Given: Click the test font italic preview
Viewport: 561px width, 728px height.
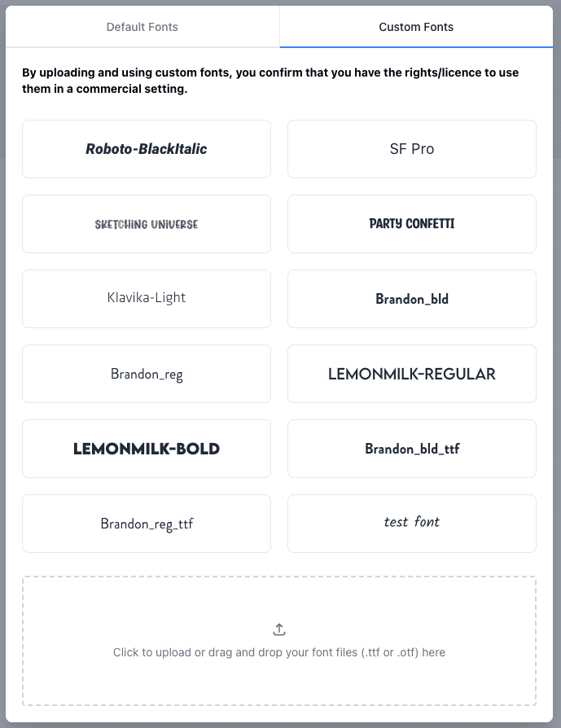Looking at the screenshot, I should click(411, 524).
